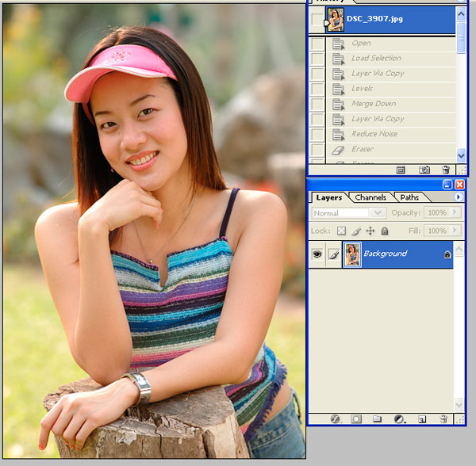Click History panel scroll down arrow
Viewport: 476px width, 466px height.
click(461, 155)
